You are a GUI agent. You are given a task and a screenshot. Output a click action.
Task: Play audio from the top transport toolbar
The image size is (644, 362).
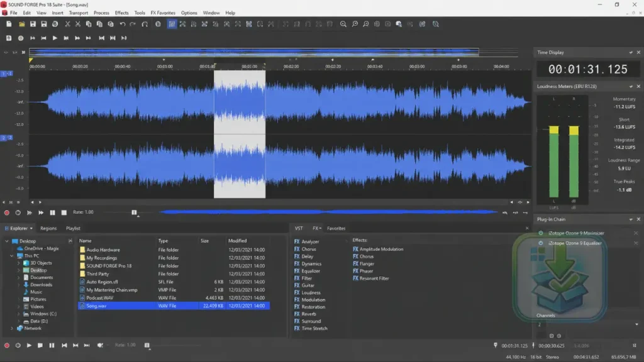pyautogui.click(x=55, y=38)
